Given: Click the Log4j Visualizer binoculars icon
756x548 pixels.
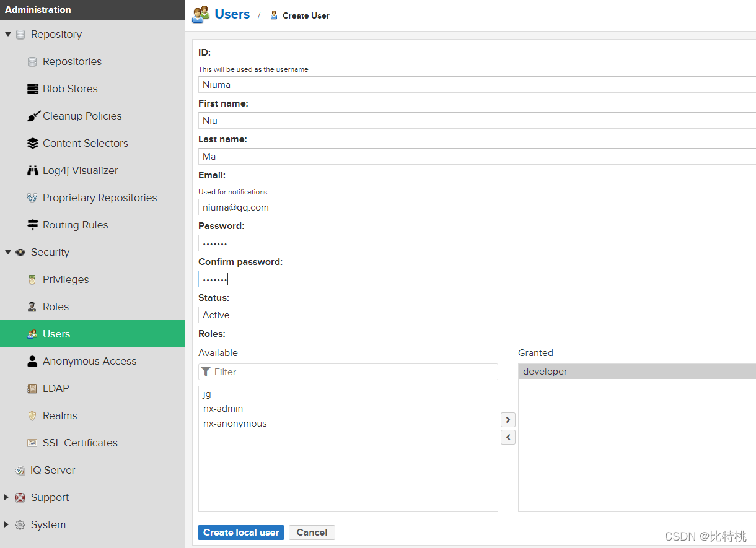Looking at the screenshot, I should point(33,170).
